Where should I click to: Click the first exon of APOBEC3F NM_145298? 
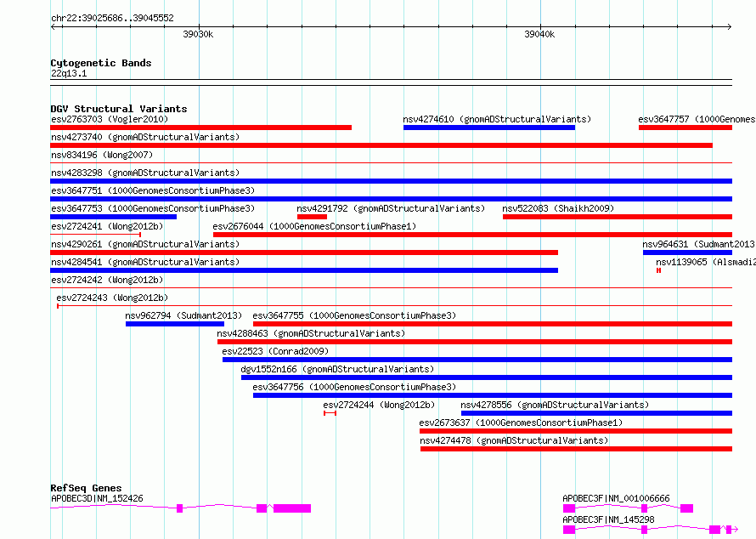[x=569, y=530]
